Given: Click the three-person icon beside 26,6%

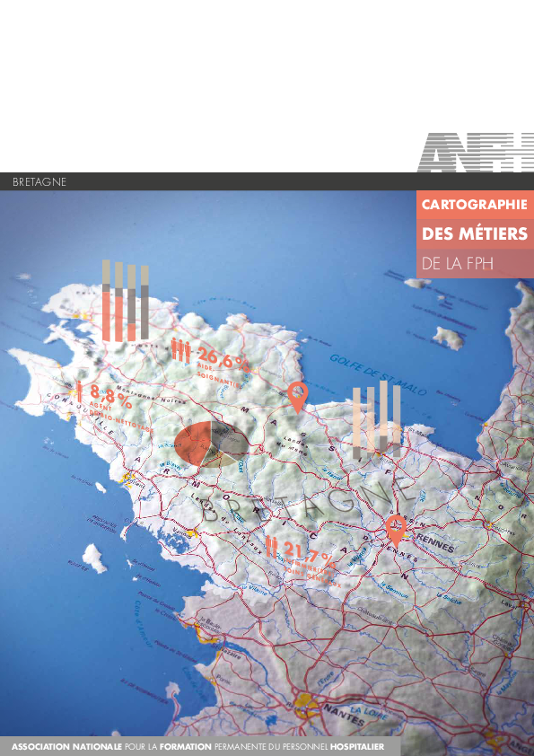Looking at the screenshot, I should pos(181,350).
